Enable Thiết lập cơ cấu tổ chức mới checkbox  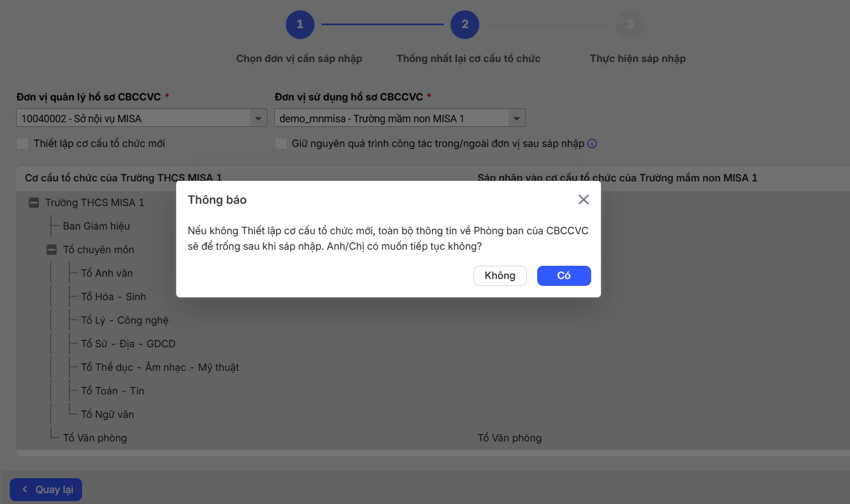23,144
